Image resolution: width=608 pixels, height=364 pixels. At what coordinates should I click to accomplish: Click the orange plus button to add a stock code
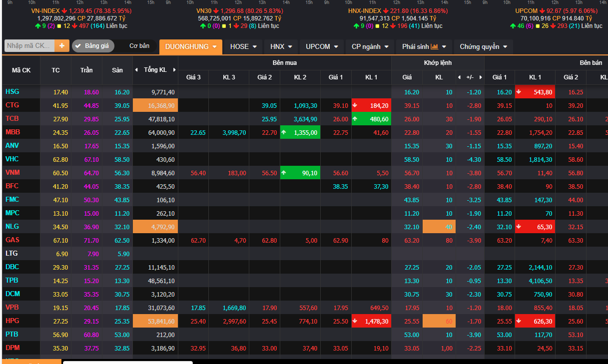pos(62,46)
